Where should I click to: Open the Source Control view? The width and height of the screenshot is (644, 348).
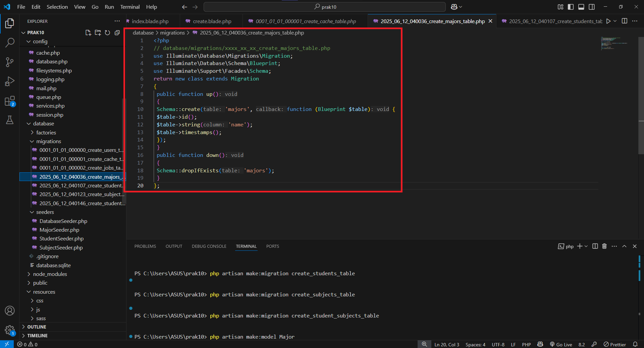[10, 62]
